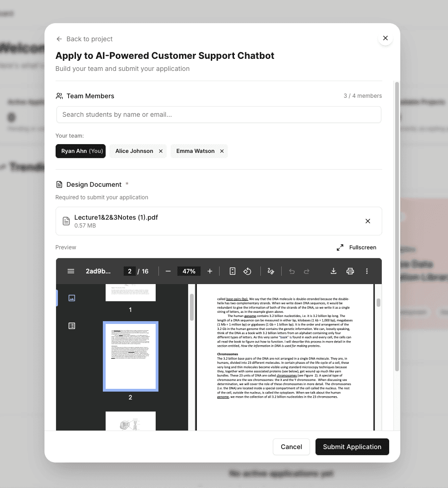The width and height of the screenshot is (448, 488).
Task: Click the Back to project link
Action: (84, 39)
